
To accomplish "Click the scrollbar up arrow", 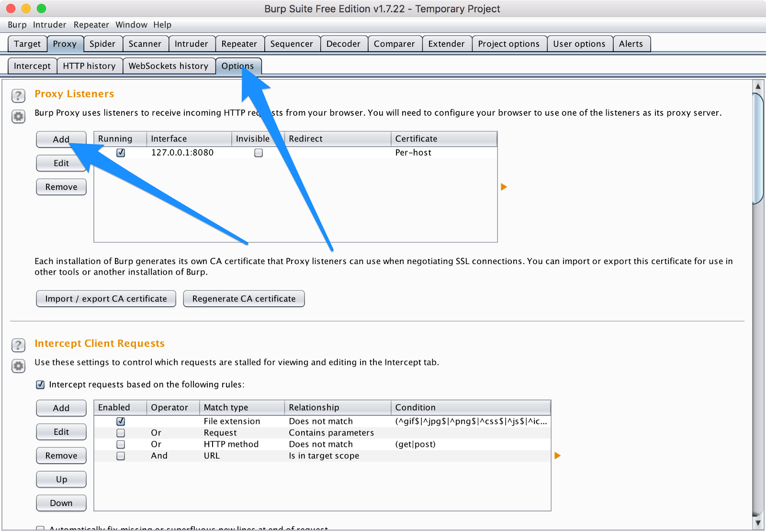I will click(758, 86).
